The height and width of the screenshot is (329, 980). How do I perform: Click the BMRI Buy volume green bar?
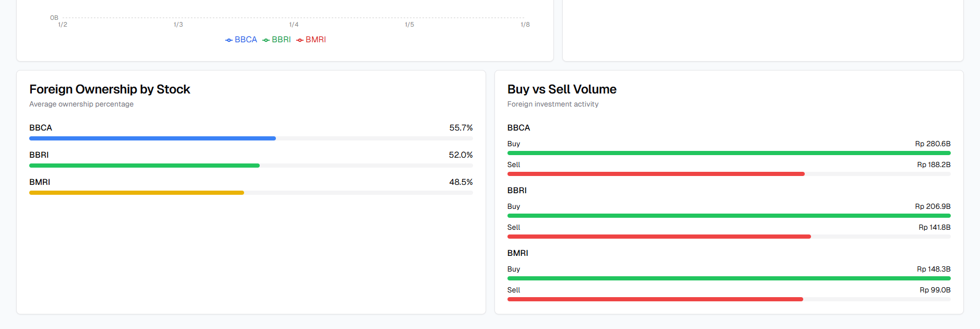coord(729,278)
